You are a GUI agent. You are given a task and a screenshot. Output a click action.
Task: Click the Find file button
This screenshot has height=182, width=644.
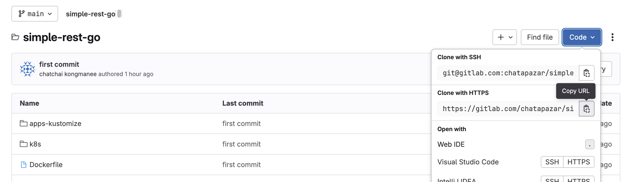(x=540, y=37)
